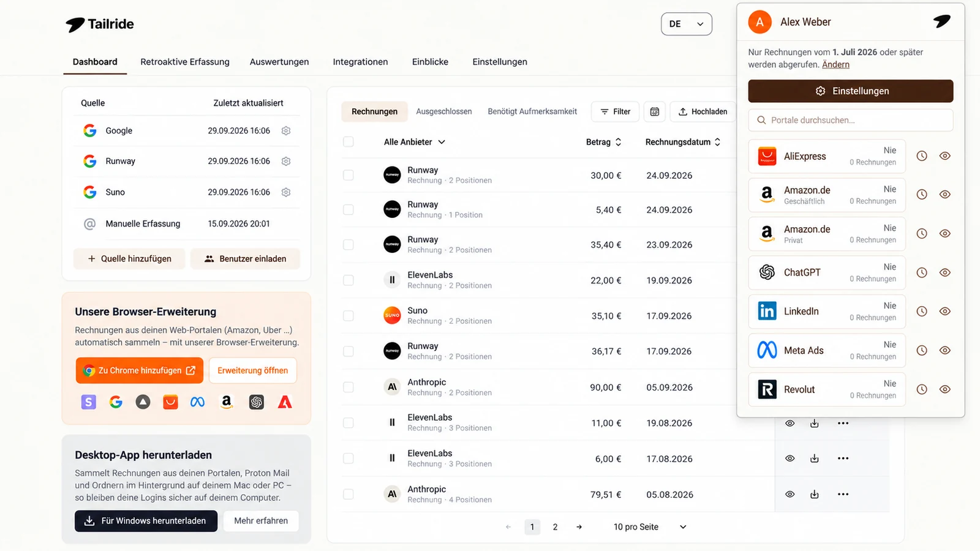Toggle visibility eye for Meta Ads portal

[x=945, y=350]
